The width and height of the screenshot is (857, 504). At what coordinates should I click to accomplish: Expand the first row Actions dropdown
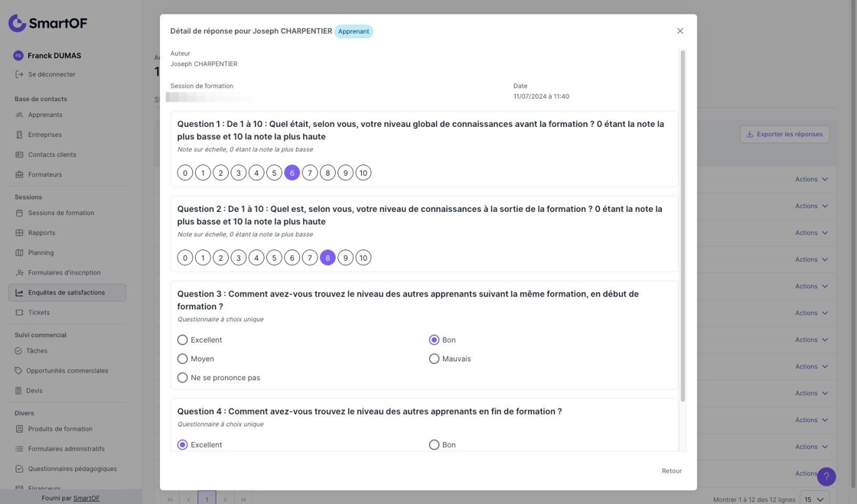(x=811, y=179)
